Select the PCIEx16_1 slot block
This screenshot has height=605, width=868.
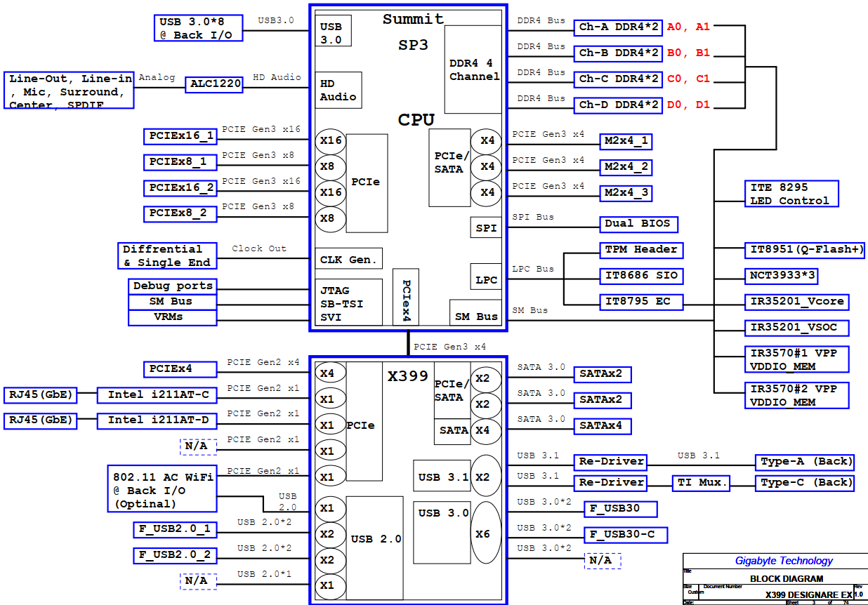tap(180, 136)
